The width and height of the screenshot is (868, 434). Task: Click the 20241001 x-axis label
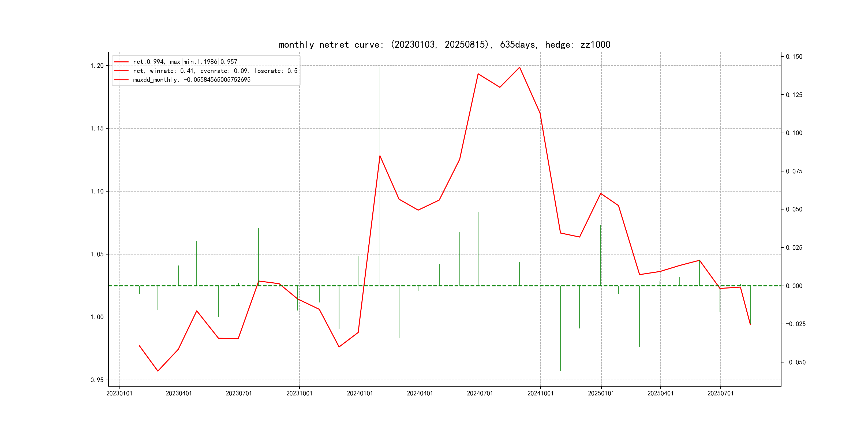[x=540, y=394]
